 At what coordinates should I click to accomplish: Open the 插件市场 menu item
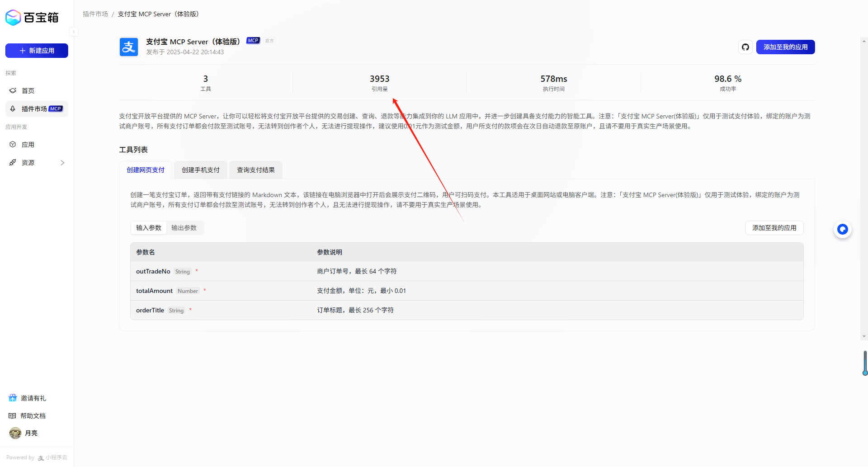point(37,109)
